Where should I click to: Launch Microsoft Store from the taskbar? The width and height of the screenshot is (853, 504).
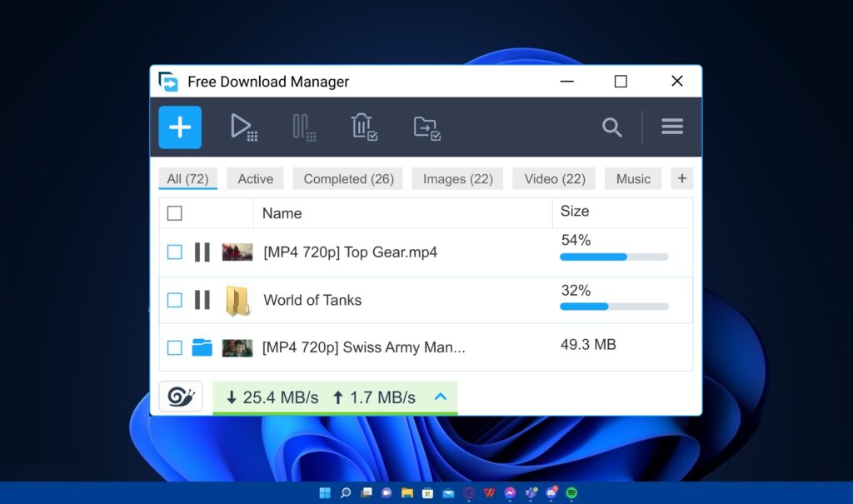pos(427,493)
